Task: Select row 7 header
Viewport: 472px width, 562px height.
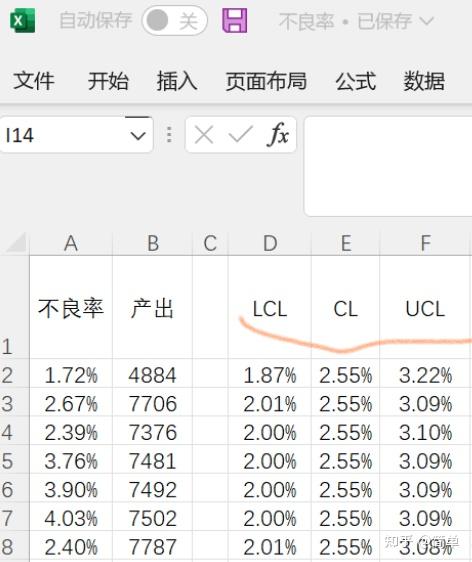Action: (x=15, y=516)
